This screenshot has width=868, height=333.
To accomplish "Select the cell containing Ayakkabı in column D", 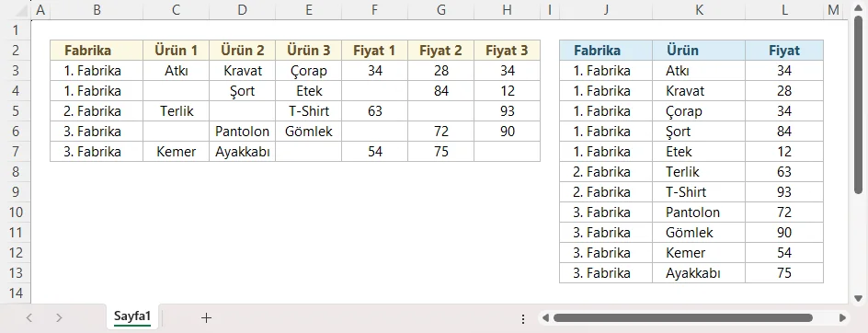I will [243, 152].
